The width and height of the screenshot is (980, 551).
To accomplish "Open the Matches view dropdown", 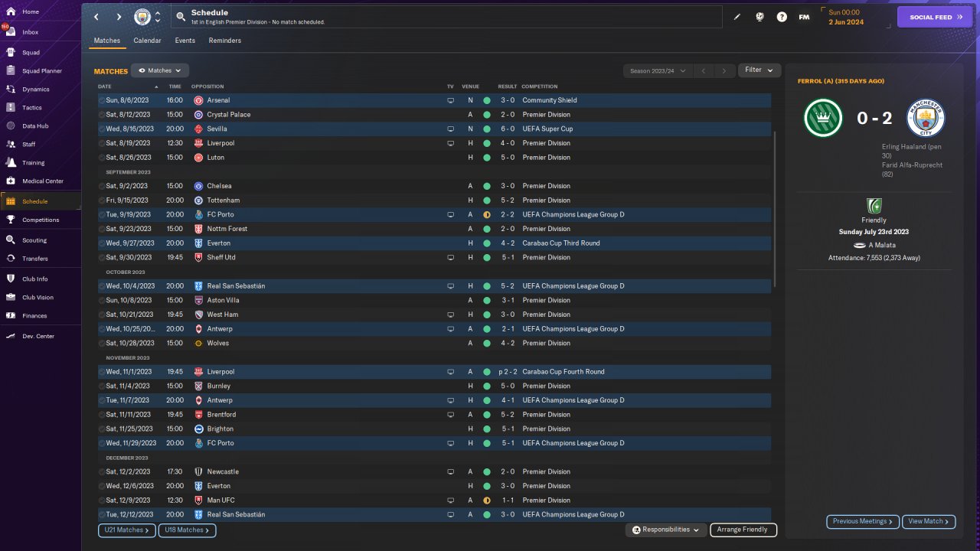I will (160, 70).
